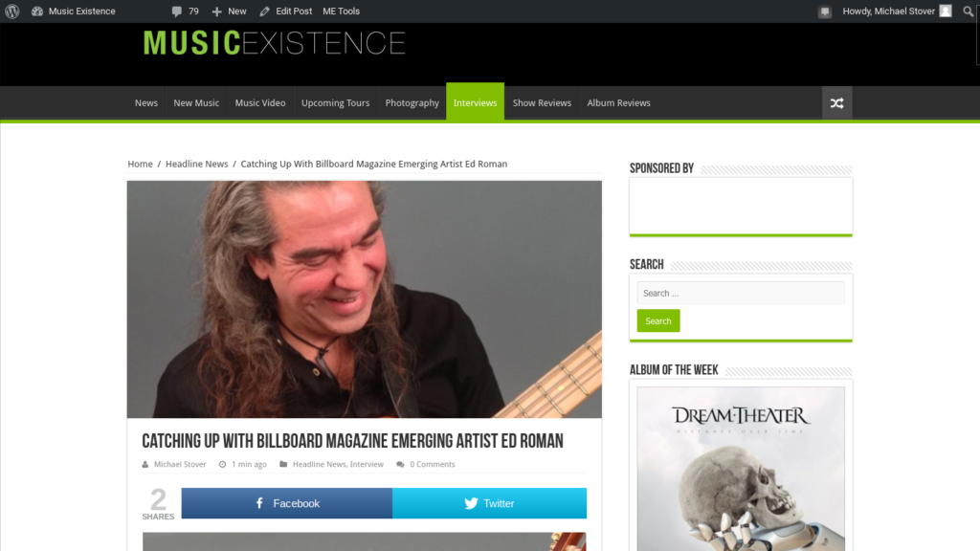Click the Edit Post pencil icon
The height and width of the screenshot is (551, 980).
coord(265,11)
